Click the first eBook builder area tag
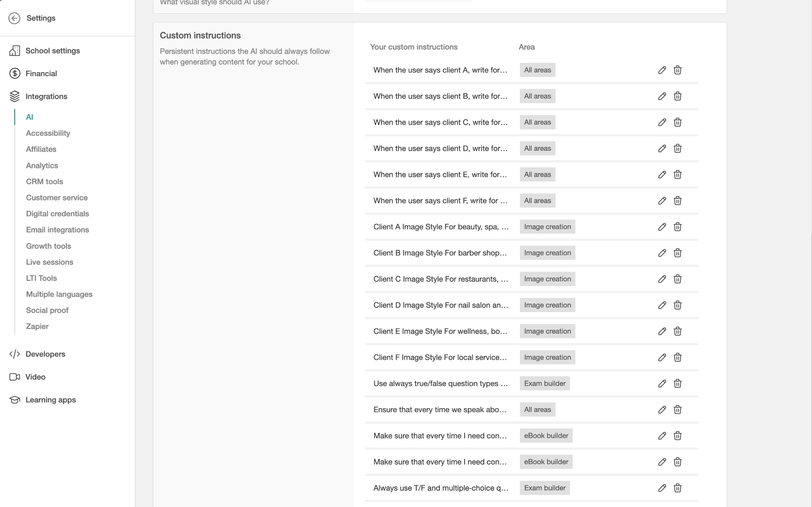This screenshot has height=507, width=812. (546, 436)
